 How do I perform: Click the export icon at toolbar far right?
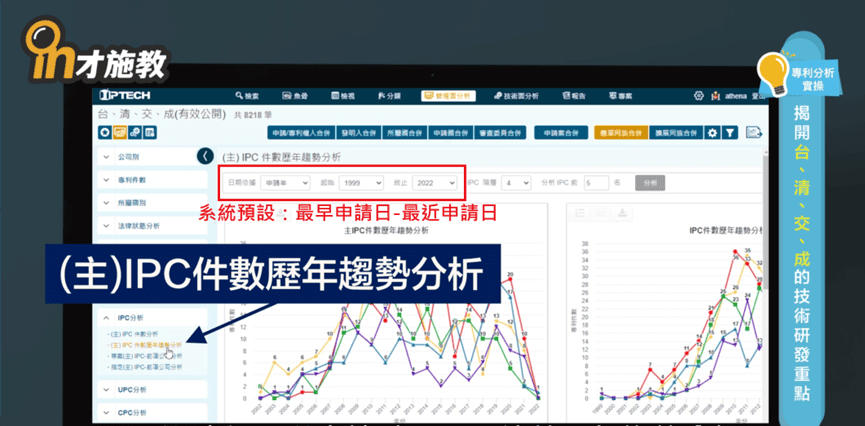pos(755,132)
